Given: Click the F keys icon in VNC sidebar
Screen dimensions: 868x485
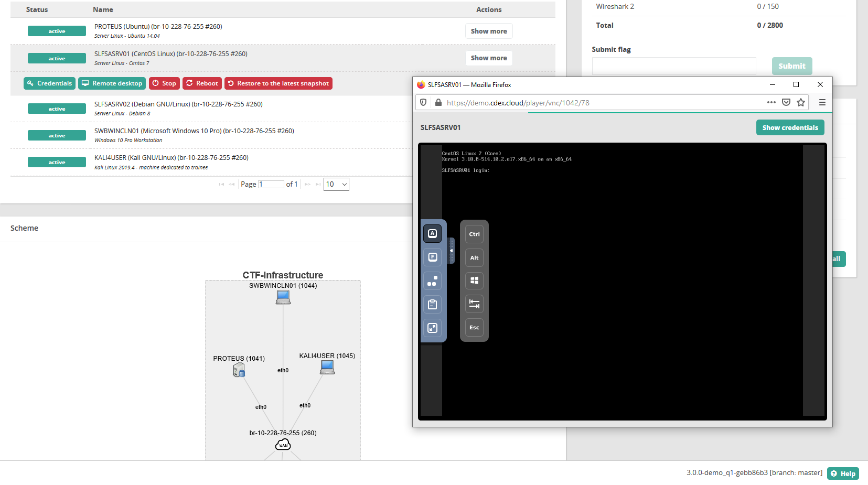Looking at the screenshot, I should 432,257.
